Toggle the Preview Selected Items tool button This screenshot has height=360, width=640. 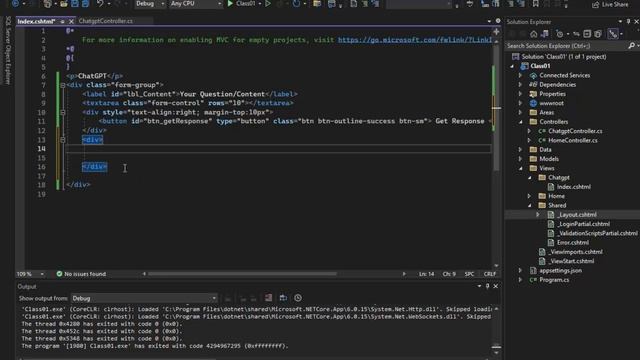(613, 34)
